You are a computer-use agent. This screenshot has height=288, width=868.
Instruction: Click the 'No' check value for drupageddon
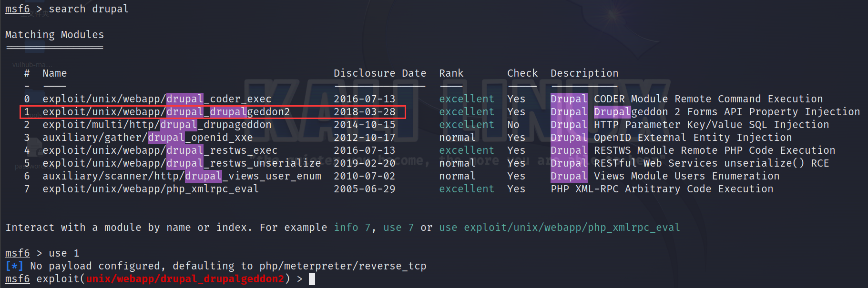(513, 125)
